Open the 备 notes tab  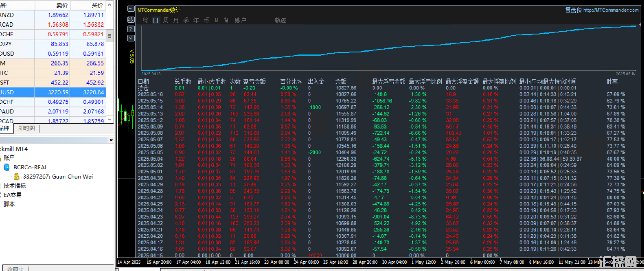226,20
